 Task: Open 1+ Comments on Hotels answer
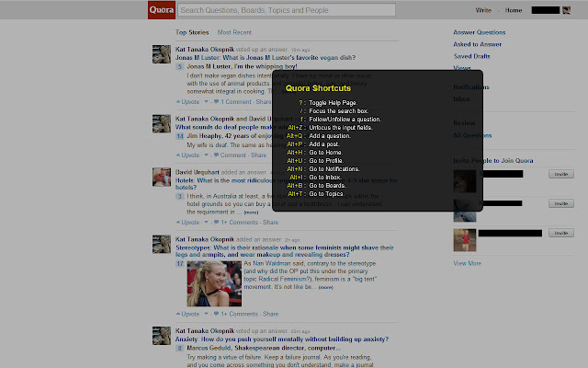click(236, 223)
